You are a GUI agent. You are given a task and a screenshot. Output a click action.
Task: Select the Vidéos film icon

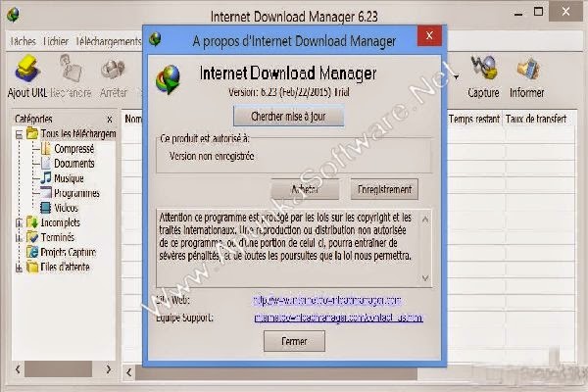pos(46,208)
